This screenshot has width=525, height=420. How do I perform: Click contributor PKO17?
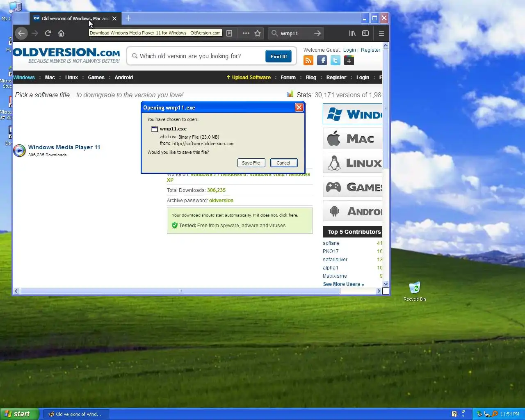[x=331, y=251]
